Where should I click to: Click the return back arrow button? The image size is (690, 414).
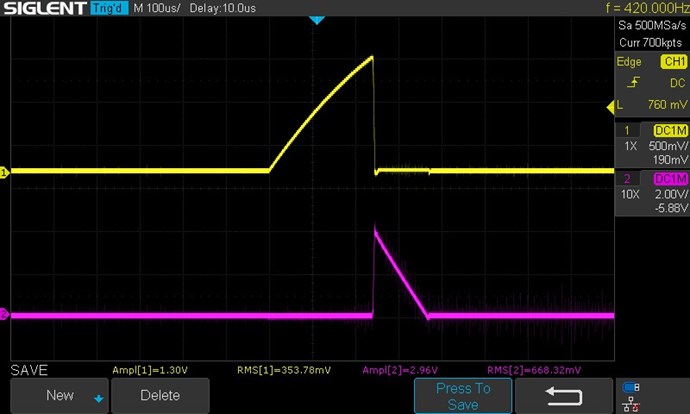pyautogui.click(x=564, y=396)
